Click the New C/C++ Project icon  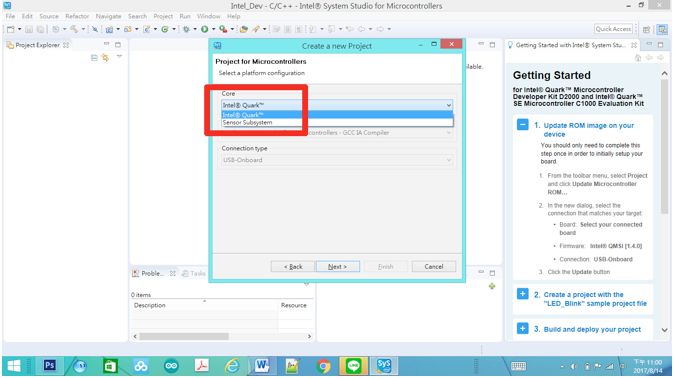pos(109,29)
